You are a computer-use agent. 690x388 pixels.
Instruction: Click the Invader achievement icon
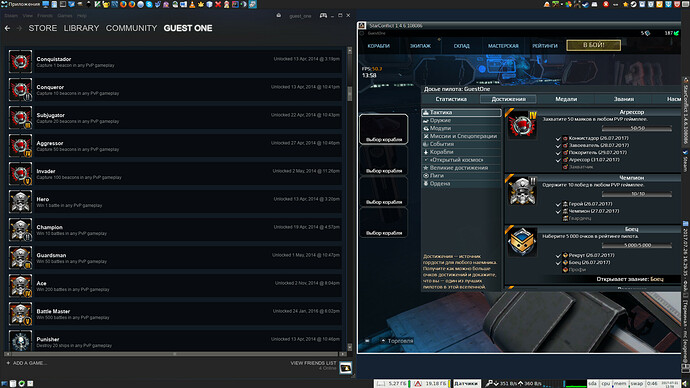20,174
